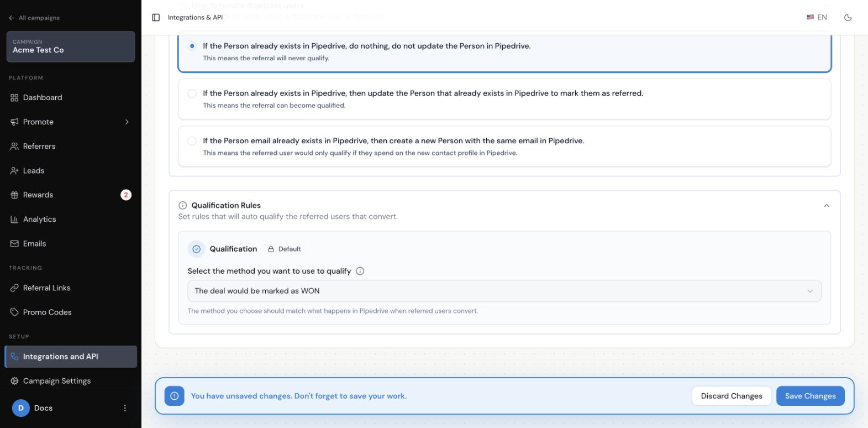The height and width of the screenshot is (428, 868).
Task: Click the sidebar toggle panel icon
Action: tap(156, 18)
